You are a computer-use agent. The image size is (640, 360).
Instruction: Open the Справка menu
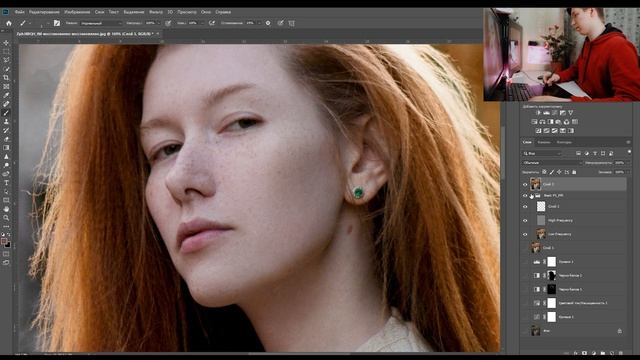point(223,12)
